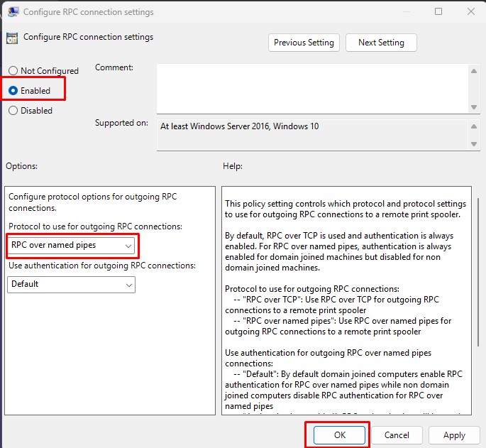486x448 pixels.
Task: Click the Help: label
Action: click(233, 166)
